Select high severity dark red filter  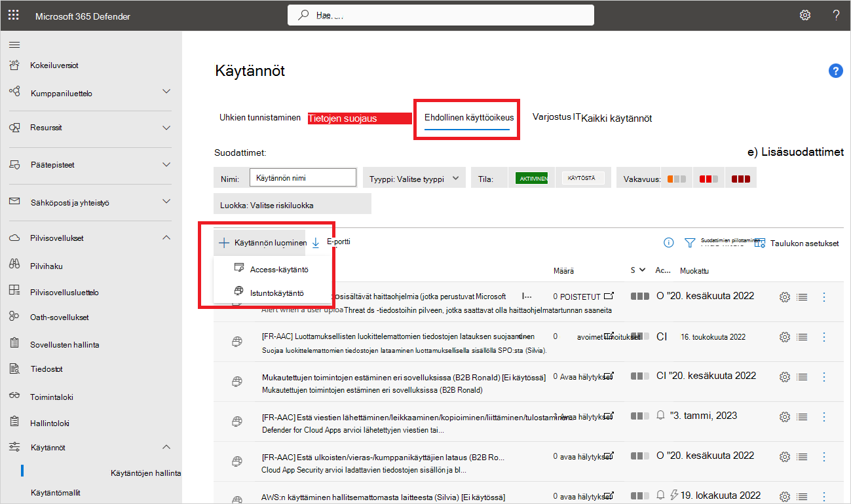pos(741,179)
